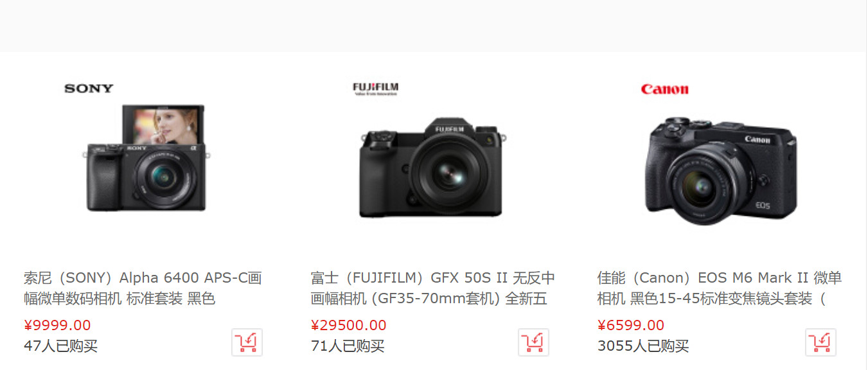Open the 富士 GFX 50S II product title
The width and height of the screenshot is (868, 370).
(433, 288)
